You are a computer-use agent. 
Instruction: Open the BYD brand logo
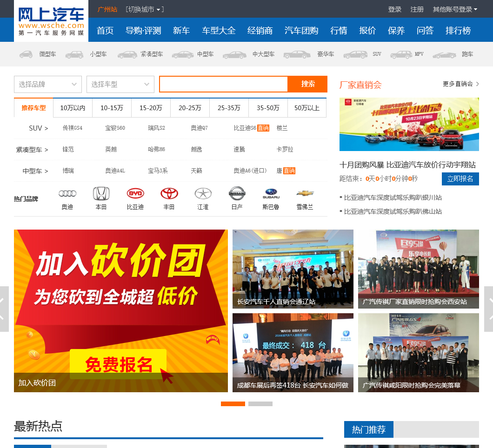click(135, 193)
